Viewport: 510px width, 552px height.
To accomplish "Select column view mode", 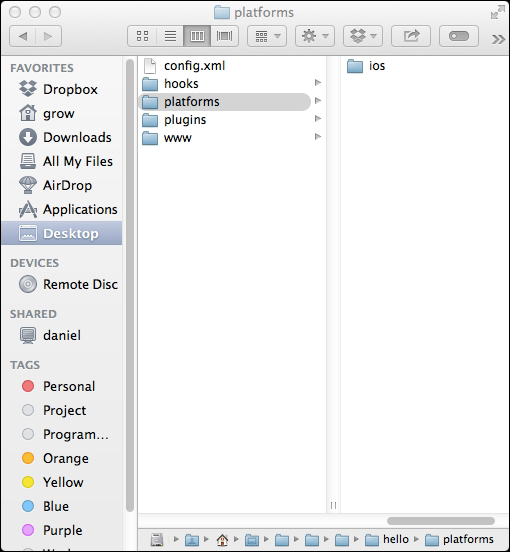I will click(x=197, y=36).
